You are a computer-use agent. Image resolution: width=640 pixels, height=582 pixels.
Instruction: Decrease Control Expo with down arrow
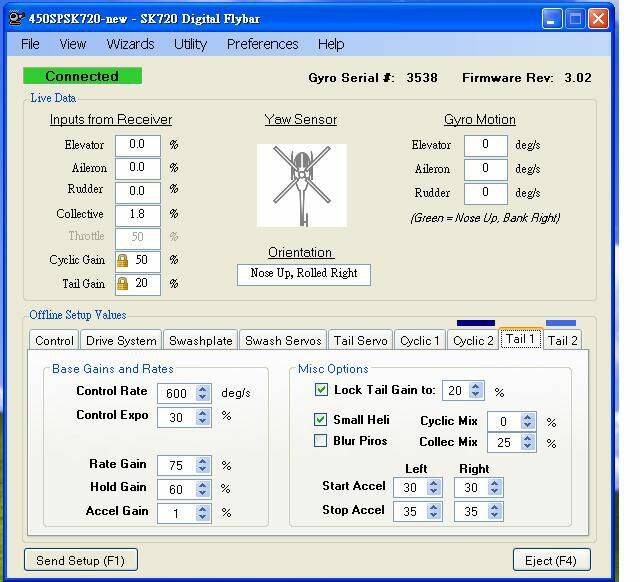point(203,422)
